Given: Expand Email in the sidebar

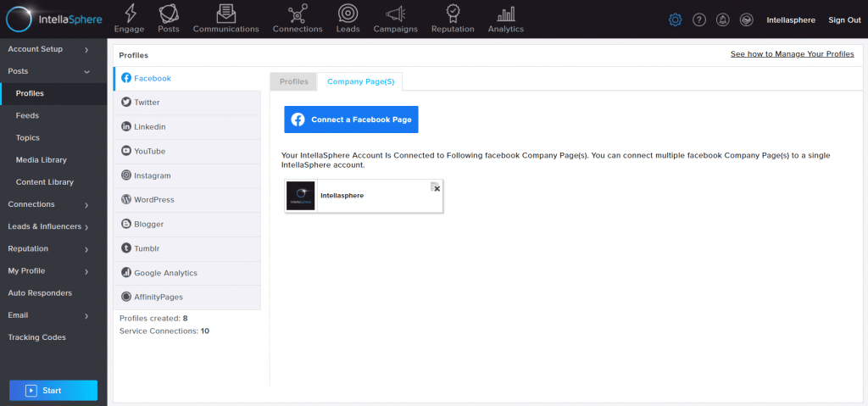Looking at the screenshot, I should 53,315.
